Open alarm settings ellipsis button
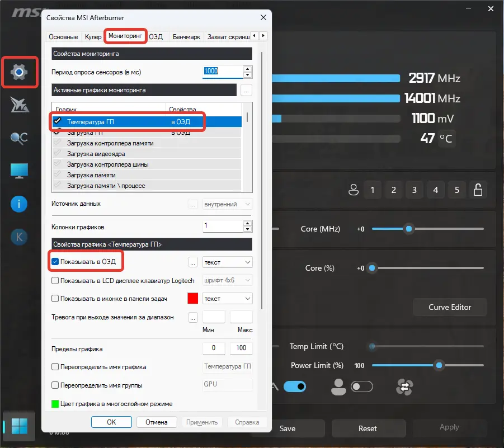This screenshot has height=448, width=504. click(x=192, y=318)
